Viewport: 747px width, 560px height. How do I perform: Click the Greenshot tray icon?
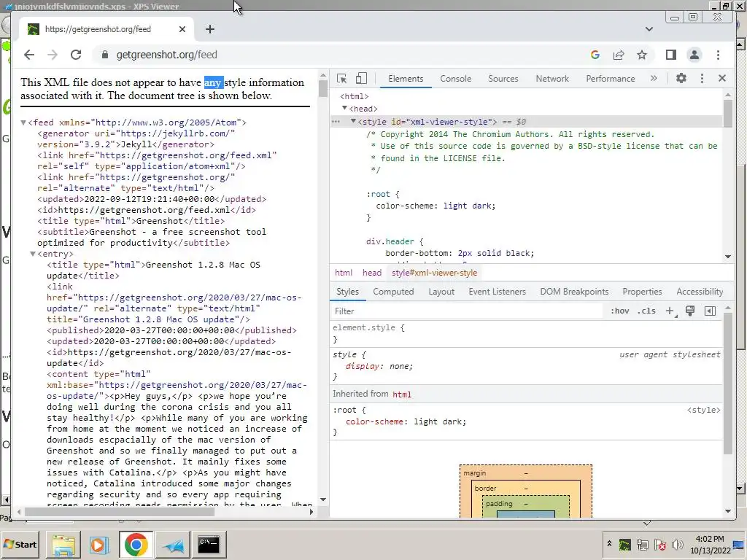pos(624,544)
